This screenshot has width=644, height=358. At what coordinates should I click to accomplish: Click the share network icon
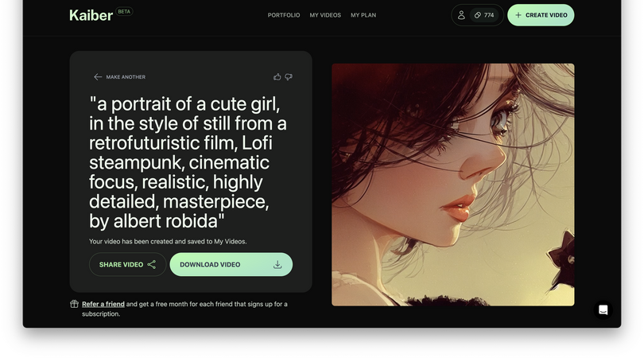pyautogui.click(x=152, y=264)
